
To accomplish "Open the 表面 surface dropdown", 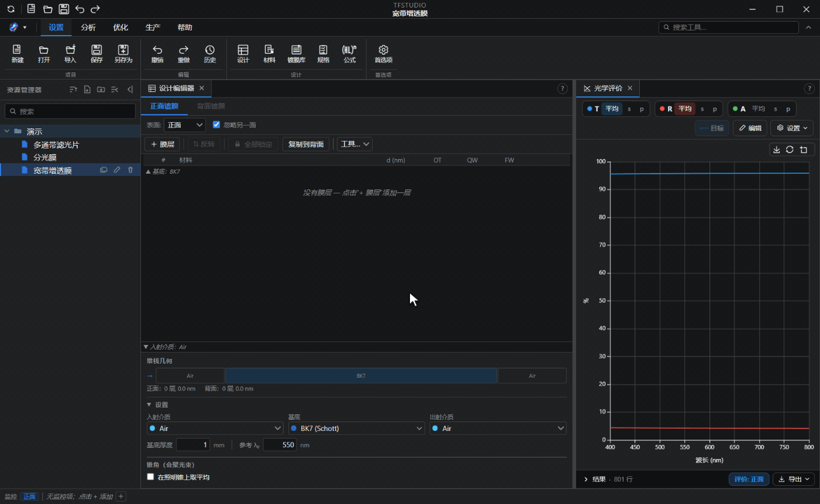I will 184,125.
